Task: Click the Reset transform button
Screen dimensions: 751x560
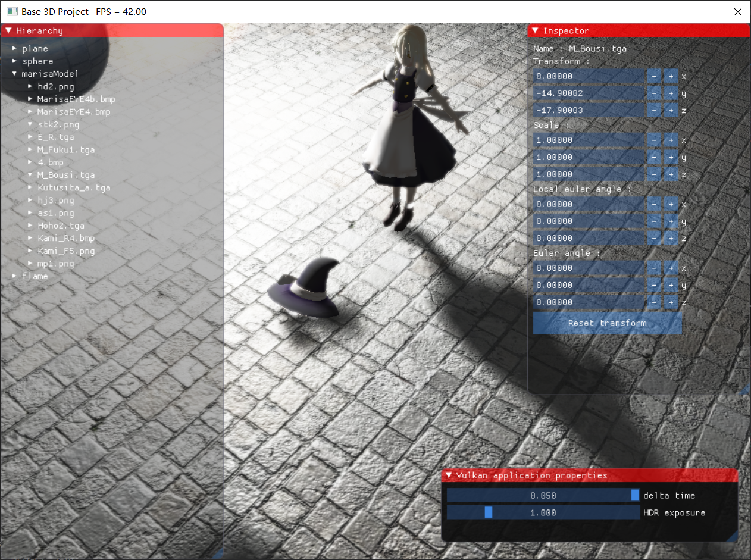Action: point(607,323)
